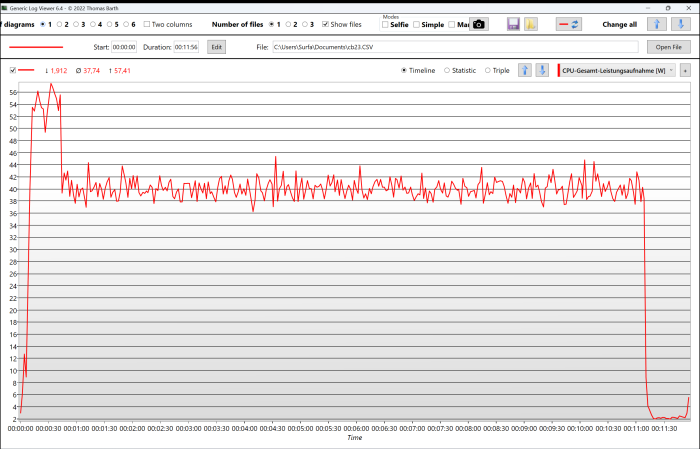Screen dimensions: 700x449
Task: Click the camera screenshot icon
Action: tap(479, 25)
